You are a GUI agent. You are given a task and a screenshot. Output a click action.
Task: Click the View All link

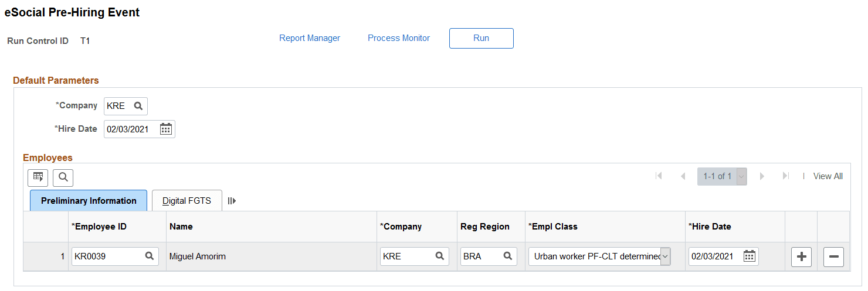click(x=828, y=176)
